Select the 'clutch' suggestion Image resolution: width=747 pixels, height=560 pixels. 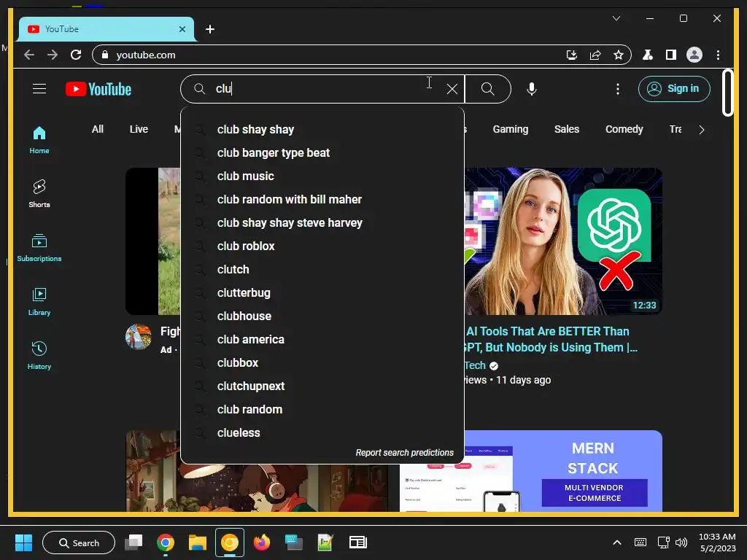click(x=322, y=270)
